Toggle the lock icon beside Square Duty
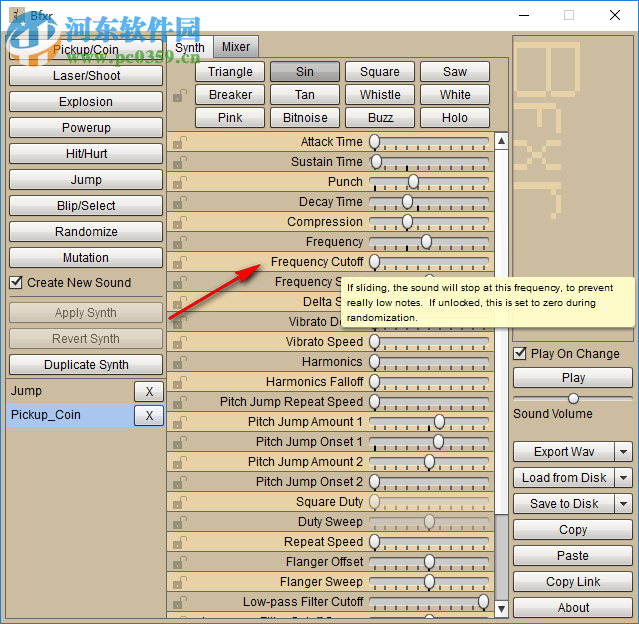Viewport: 639px width, 624px height. pos(180,502)
